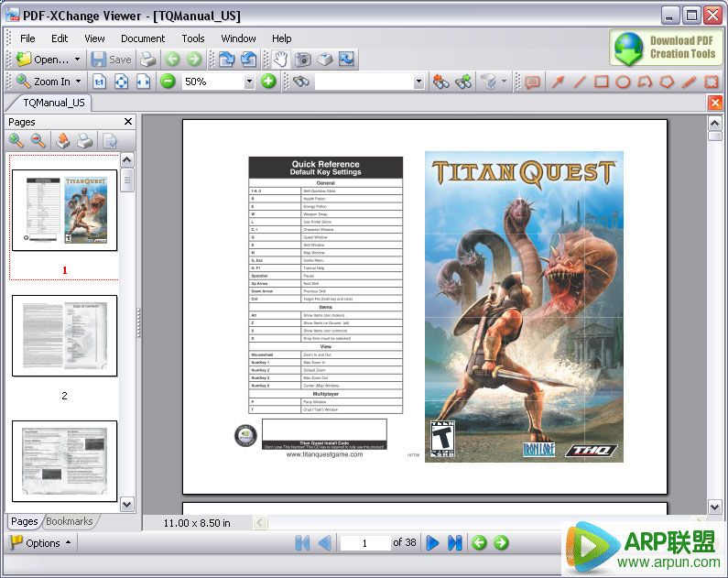Zoom in thumbnails in Pages panel
Viewport: 728px width, 578px height.
(16, 141)
